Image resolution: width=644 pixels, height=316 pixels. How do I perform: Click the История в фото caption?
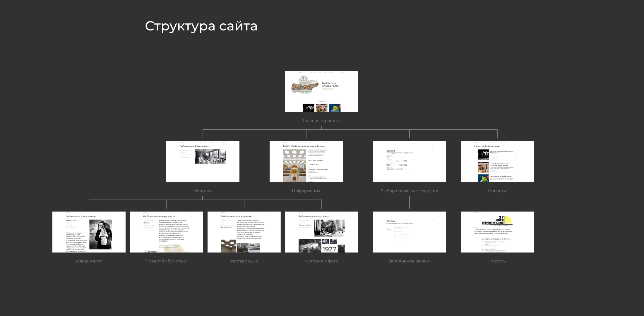(x=321, y=261)
